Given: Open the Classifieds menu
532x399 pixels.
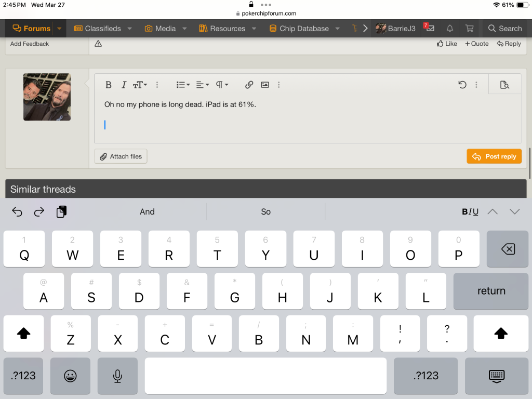Looking at the screenshot, I should pyautogui.click(x=103, y=29).
